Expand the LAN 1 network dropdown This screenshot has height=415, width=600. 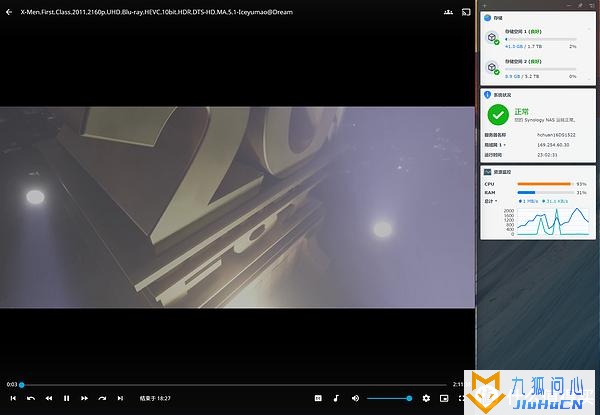click(x=495, y=145)
